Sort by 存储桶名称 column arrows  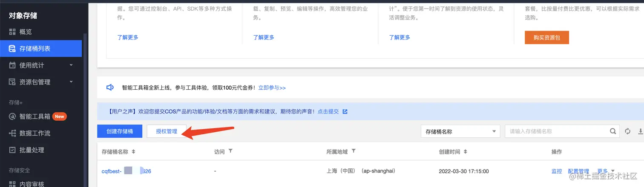pyautogui.click(x=133, y=152)
